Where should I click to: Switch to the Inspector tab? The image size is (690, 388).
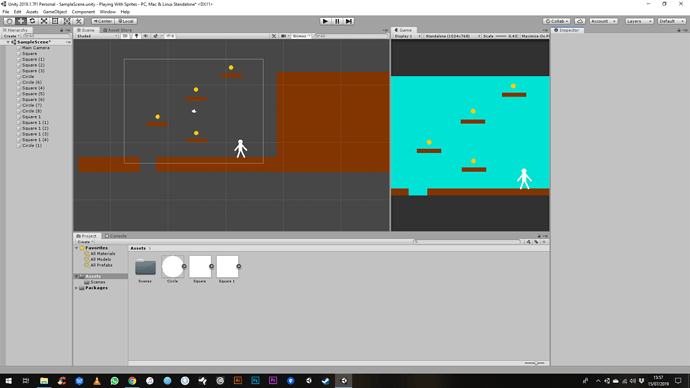coord(567,30)
